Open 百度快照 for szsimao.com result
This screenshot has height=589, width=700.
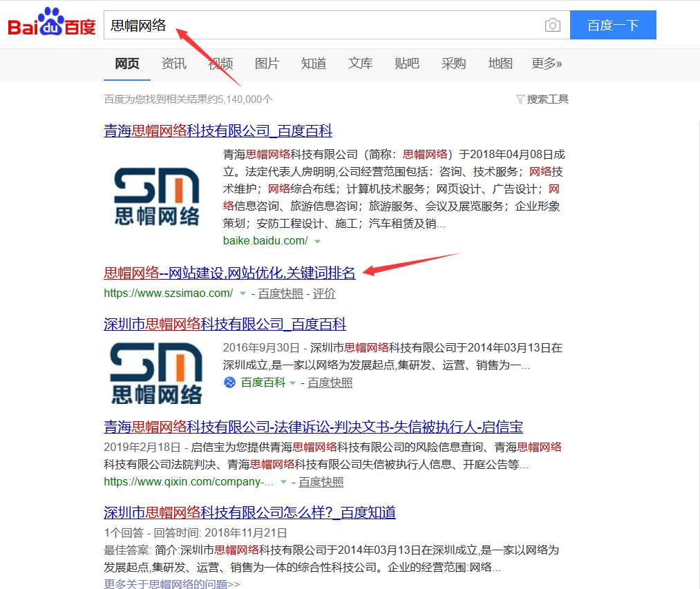[281, 293]
